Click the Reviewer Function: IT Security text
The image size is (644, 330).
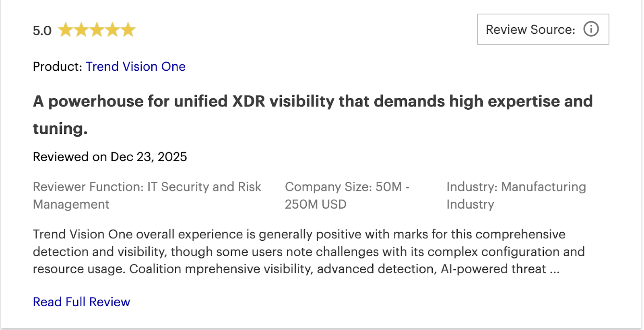(147, 195)
